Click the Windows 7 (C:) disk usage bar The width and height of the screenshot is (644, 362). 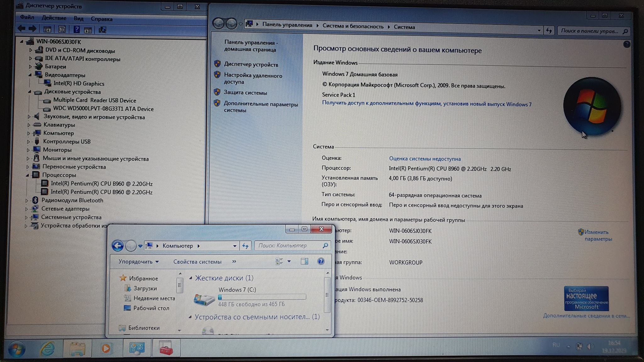coord(262,297)
